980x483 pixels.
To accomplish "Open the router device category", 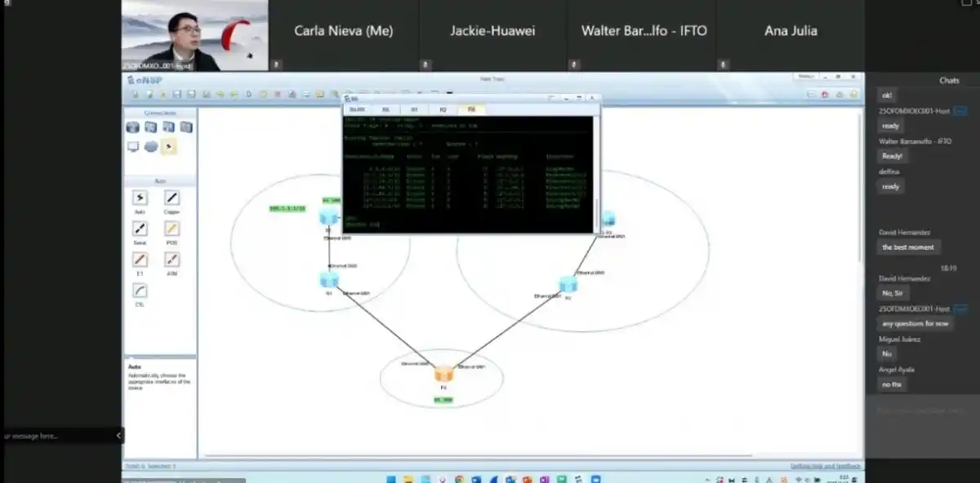I will (x=133, y=127).
